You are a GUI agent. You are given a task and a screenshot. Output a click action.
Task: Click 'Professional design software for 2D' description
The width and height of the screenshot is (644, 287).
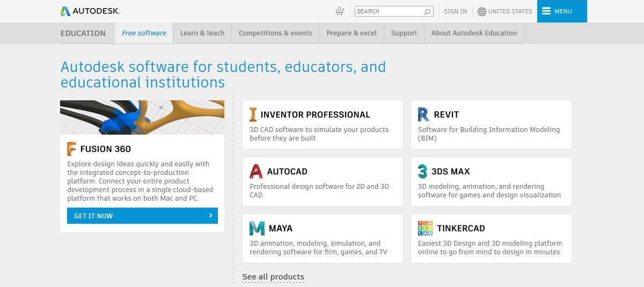pyautogui.click(x=319, y=190)
